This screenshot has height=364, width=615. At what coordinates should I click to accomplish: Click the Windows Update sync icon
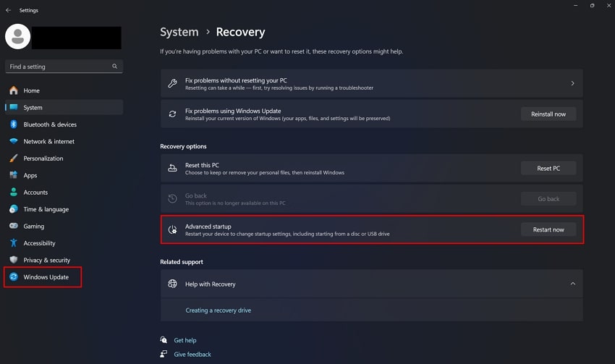click(x=13, y=277)
